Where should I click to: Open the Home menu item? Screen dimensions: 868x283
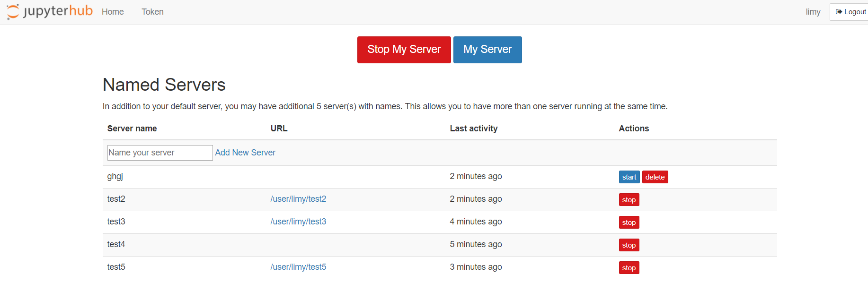(x=113, y=12)
